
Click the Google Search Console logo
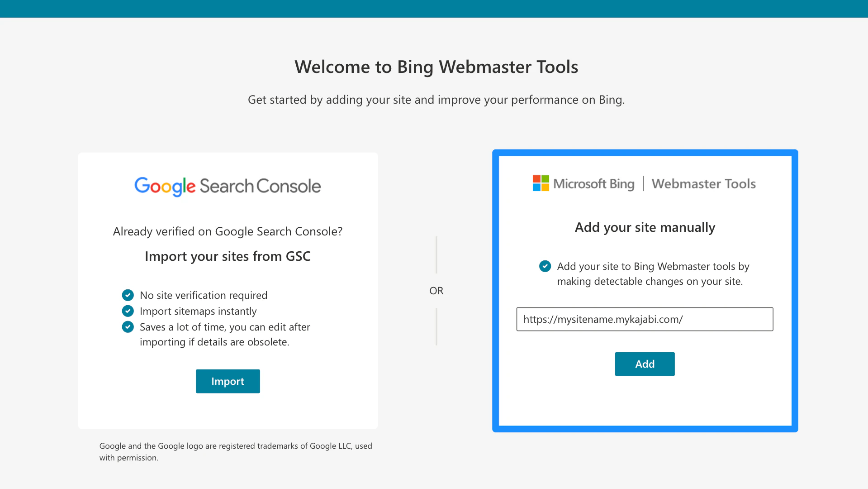(228, 186)
